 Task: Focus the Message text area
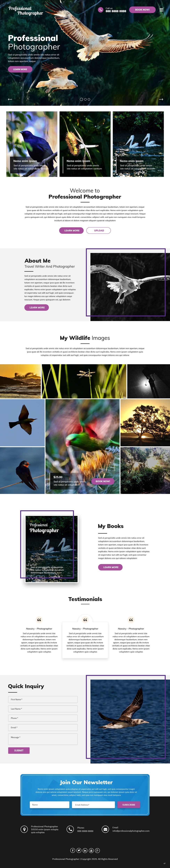coord(43,739)
